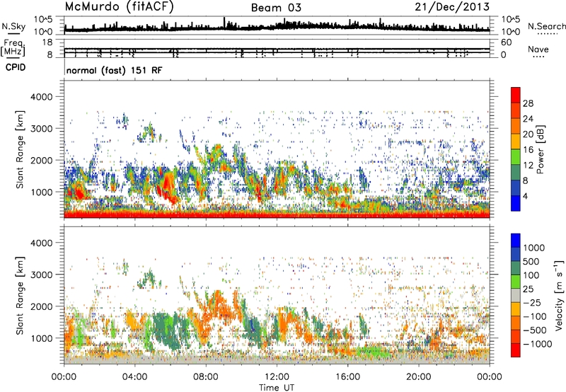Click the 'Power [dB]' colorbar label
Screen dimensions: 566x392
tap(540, 149)
